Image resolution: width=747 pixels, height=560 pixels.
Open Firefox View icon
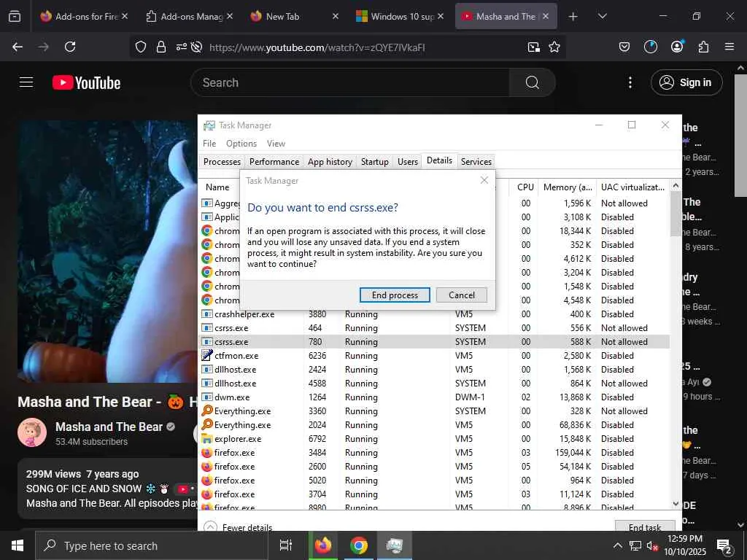pyautogui.click(x=15, y=16)
